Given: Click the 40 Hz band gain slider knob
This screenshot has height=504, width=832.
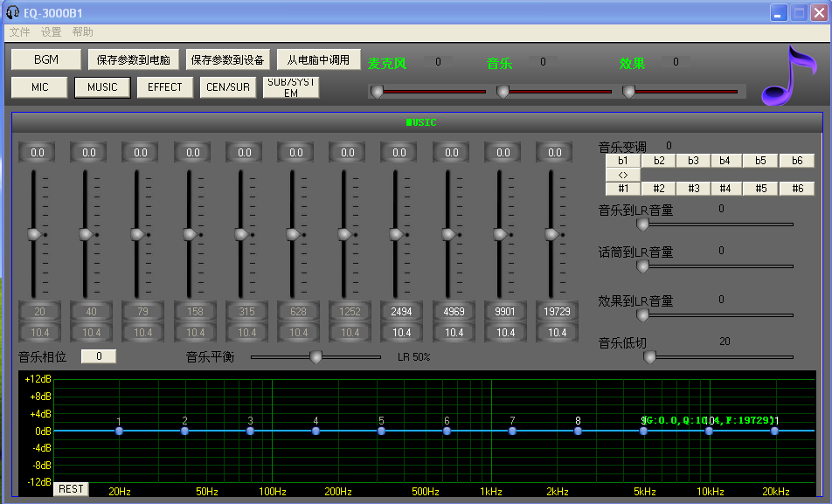Looking at the screenshot, I should (86, 234).
